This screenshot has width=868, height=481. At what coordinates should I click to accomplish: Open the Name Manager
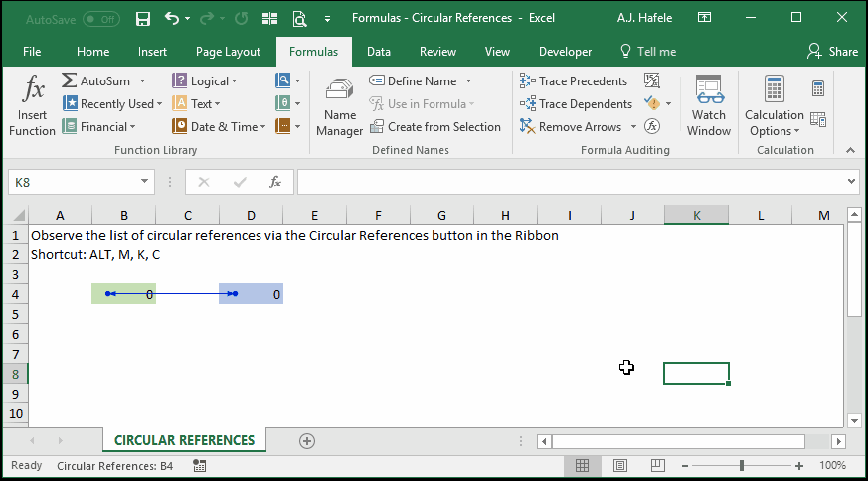click(339, 106)
